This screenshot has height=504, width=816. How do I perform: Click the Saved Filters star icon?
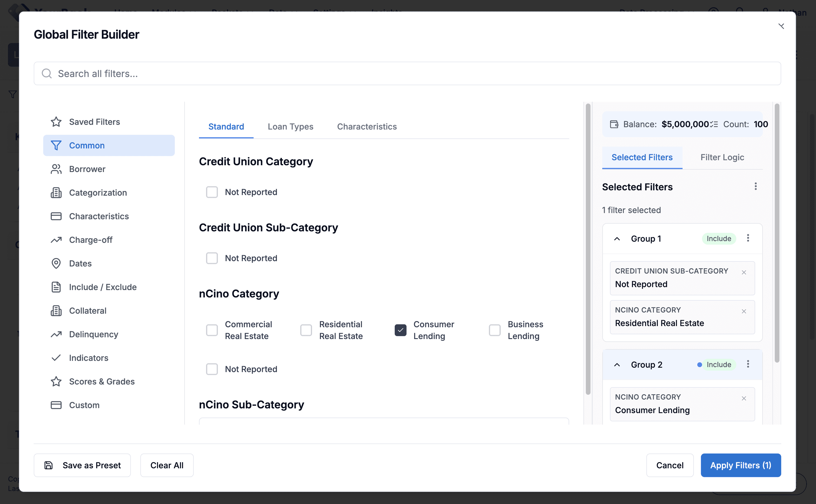click(x=56, y=122)
